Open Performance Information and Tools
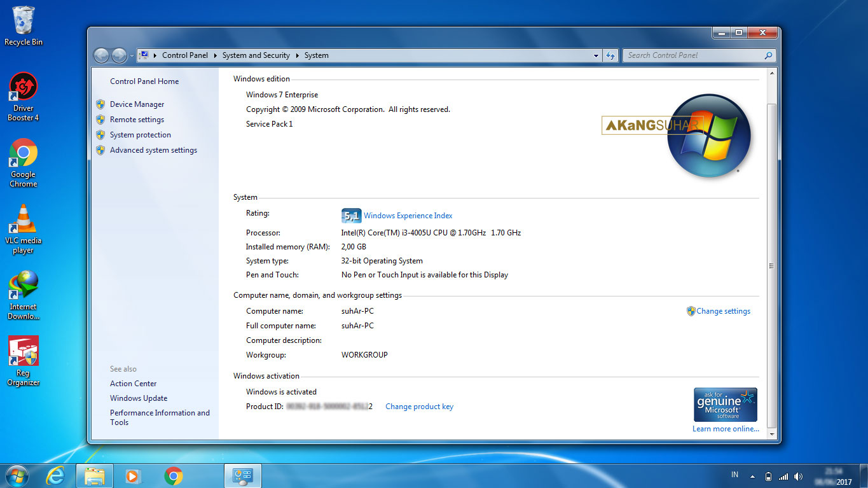The image size is (868, 488). click(160, 417)
